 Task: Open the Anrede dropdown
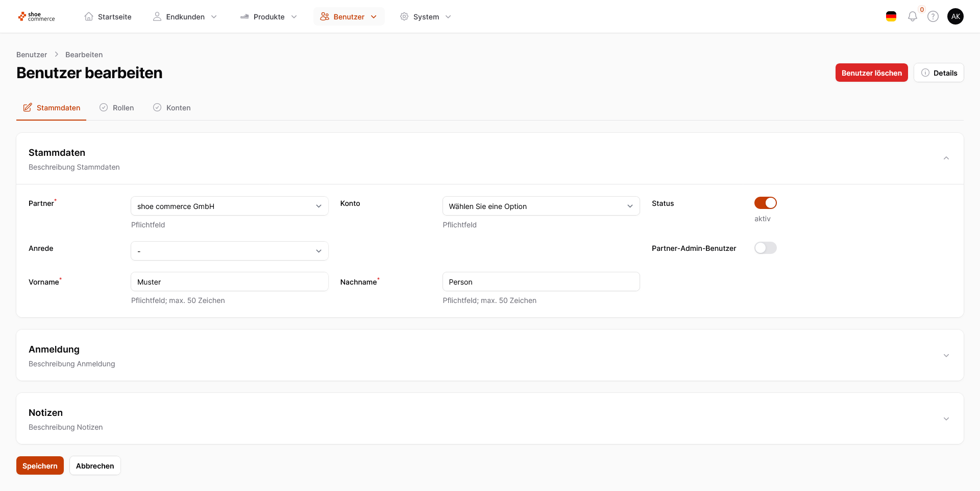tap(229, 251)
